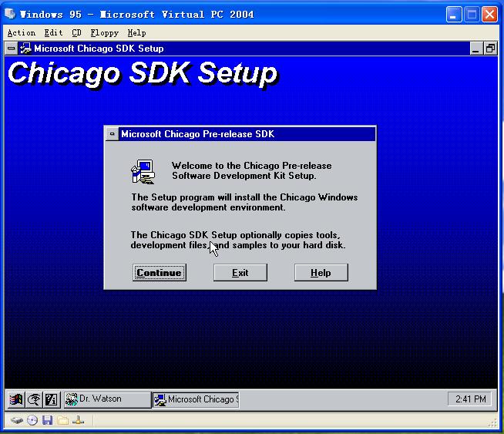Click the CD drive status icon
The width and height of the screenshot is (504, 434).
tap(32, 420)
